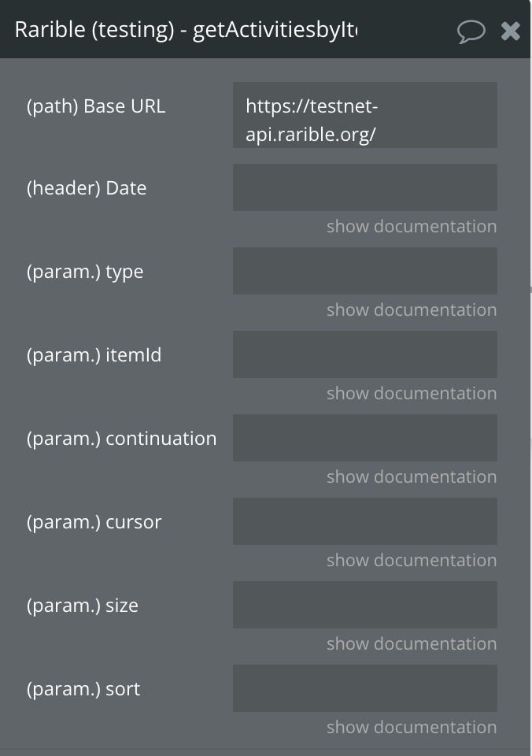Show documentation for itemId parameter
This screenshot has height=756, width=532.
(412, 393)
